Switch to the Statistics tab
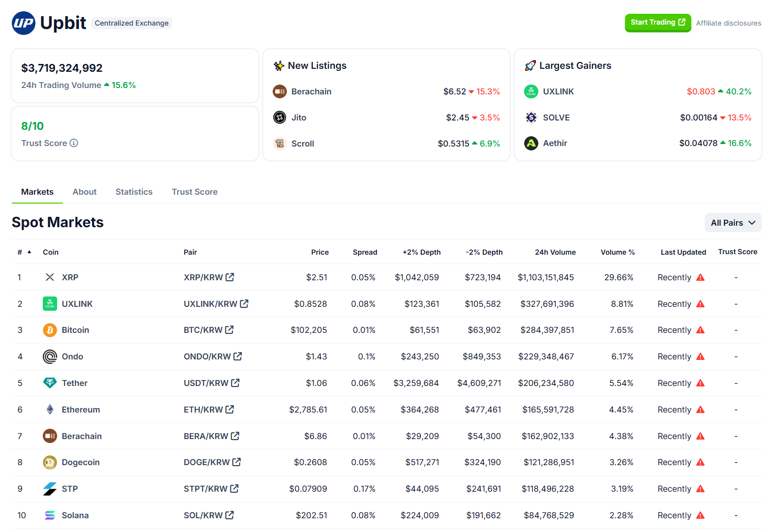 tap(134, 192)
